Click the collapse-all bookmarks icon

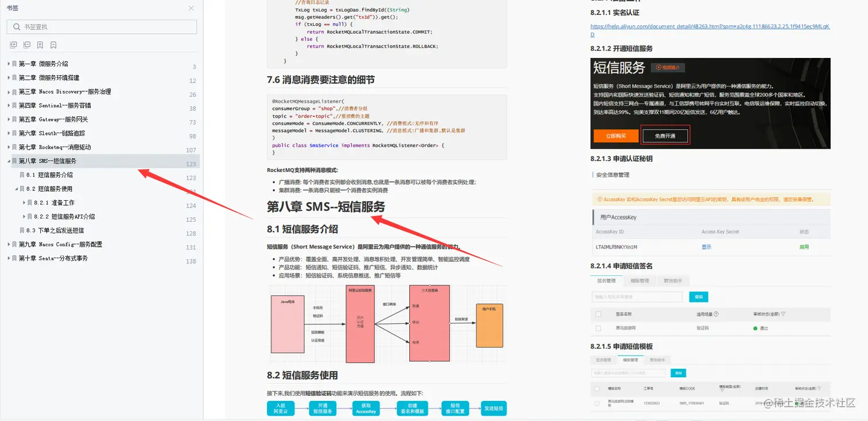pyautogui.click(x=26, y=45)
